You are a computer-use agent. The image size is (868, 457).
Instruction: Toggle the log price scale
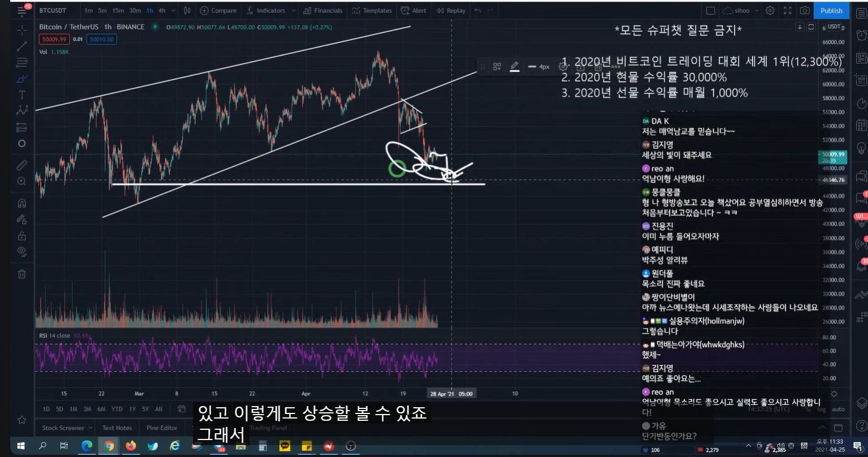[x=821, y=409]
